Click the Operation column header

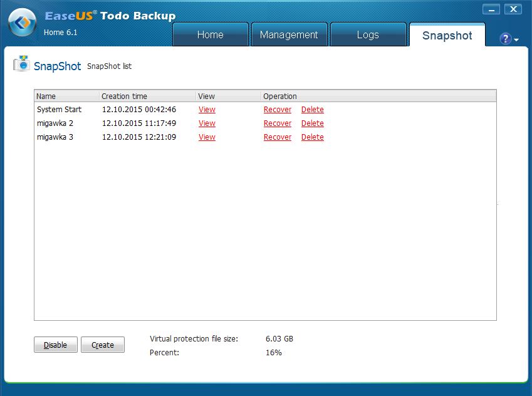click(378, 96)
